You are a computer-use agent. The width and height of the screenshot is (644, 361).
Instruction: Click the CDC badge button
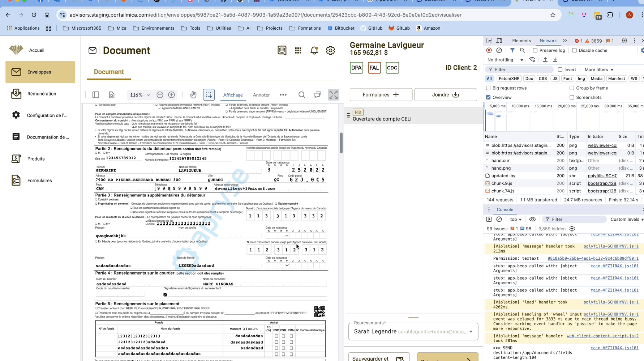[x=392, y=68]
